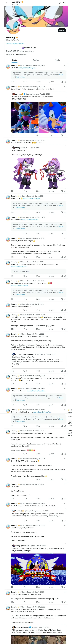The image size is (72, 644).
Task: Open the Media tab
Action: click(57, 60)
